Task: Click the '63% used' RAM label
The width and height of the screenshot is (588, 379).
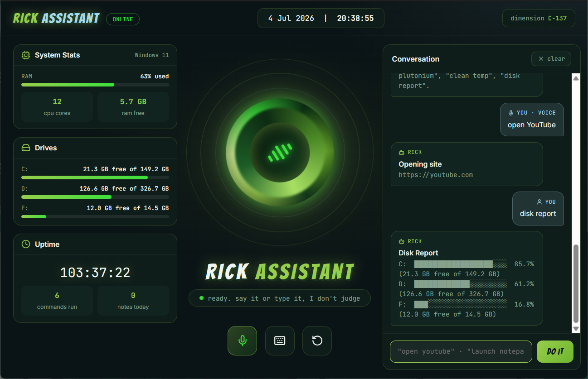Action: pos(155,76)
